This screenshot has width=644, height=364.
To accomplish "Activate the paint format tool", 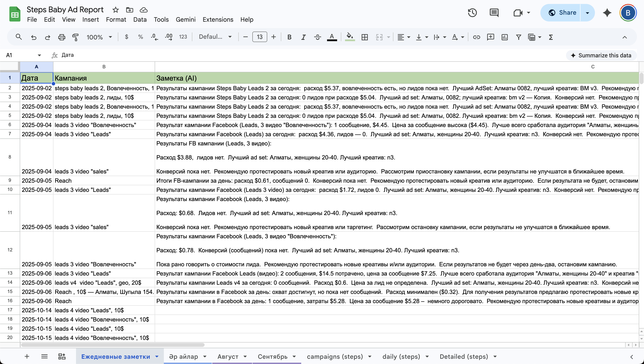I will tap(76, 37).
